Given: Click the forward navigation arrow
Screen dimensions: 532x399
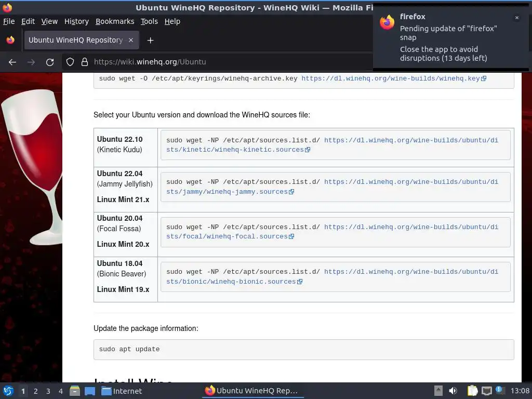Looking at the screenshot, I should pyautogui.click(x=31, y=62).
